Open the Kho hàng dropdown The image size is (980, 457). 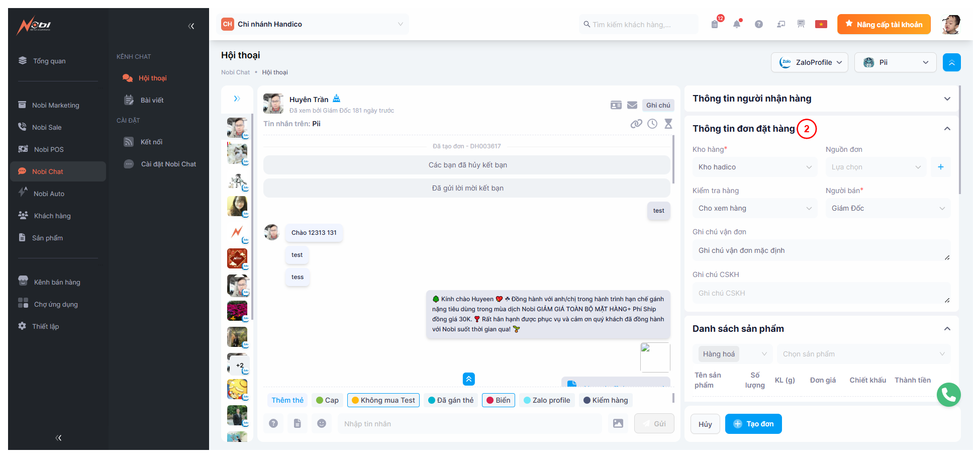[x=754, y=167]
